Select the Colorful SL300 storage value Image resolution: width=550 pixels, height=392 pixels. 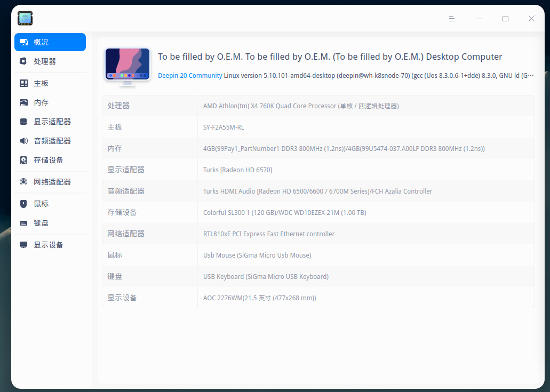pos(284,212)
